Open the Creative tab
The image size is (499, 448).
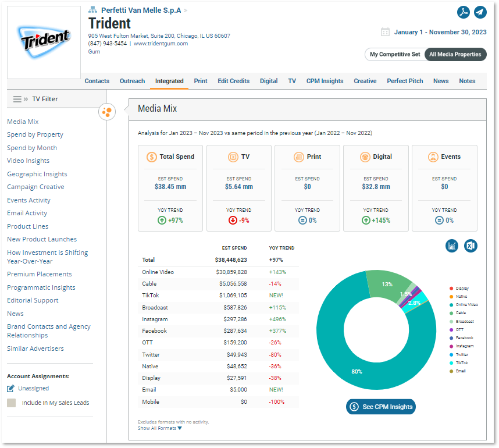(365, 81)
